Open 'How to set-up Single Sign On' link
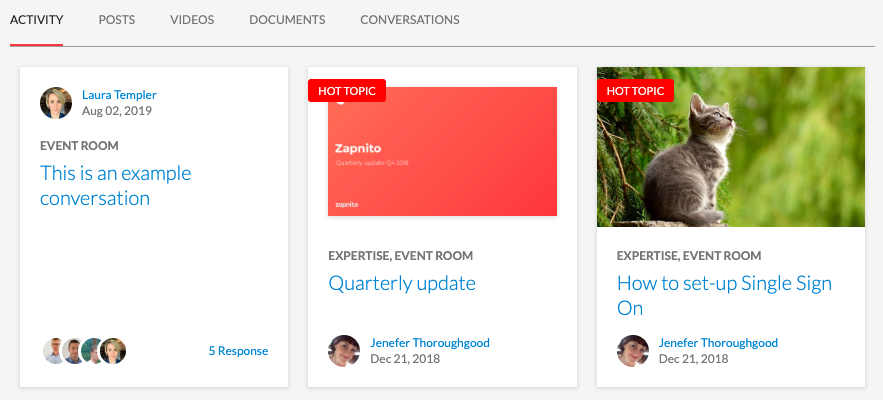This screenshot has height=400, width=883. coord(724,295)
